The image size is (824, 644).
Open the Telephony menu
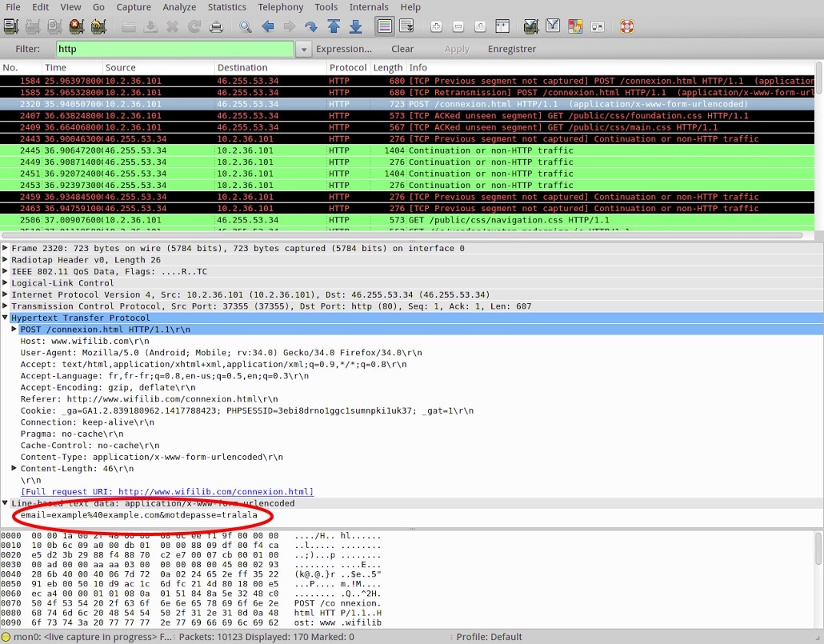tap(280, 7)
